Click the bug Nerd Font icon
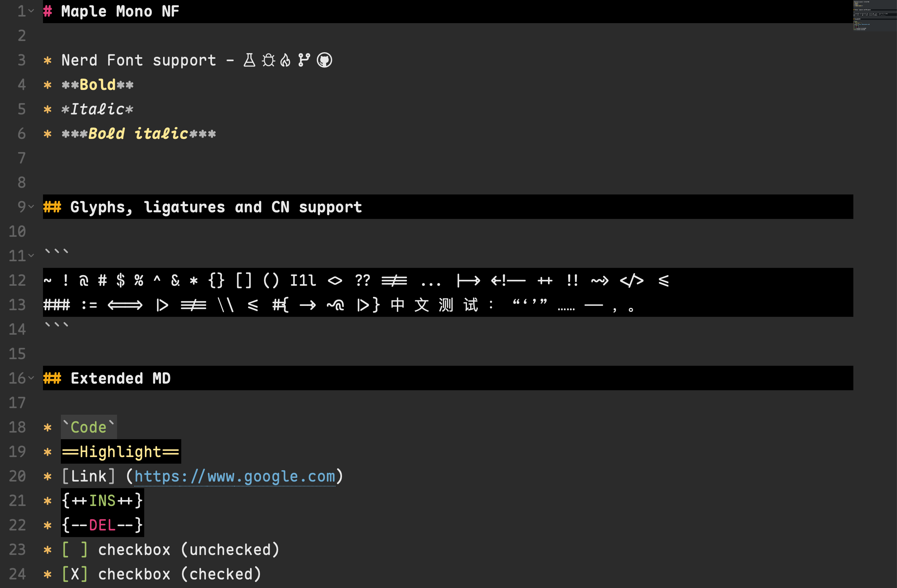The width and height of the screenshot is (897, 588). click(268, 60)
